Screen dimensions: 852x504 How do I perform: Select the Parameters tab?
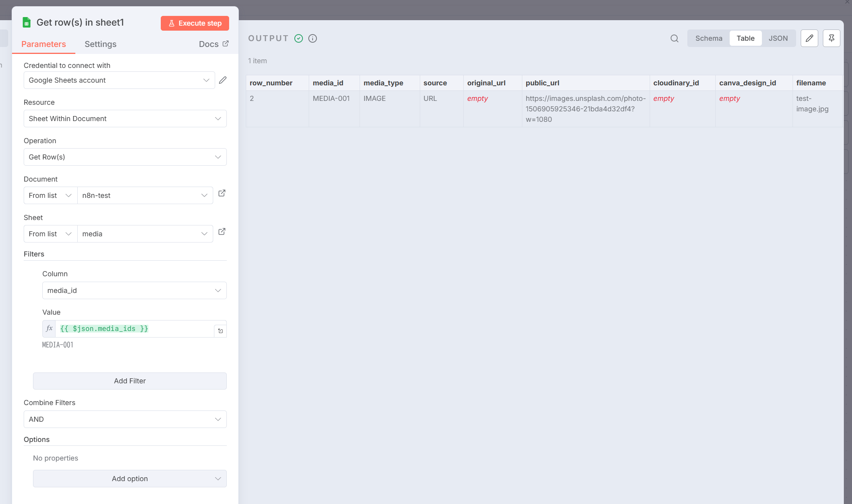43,44
